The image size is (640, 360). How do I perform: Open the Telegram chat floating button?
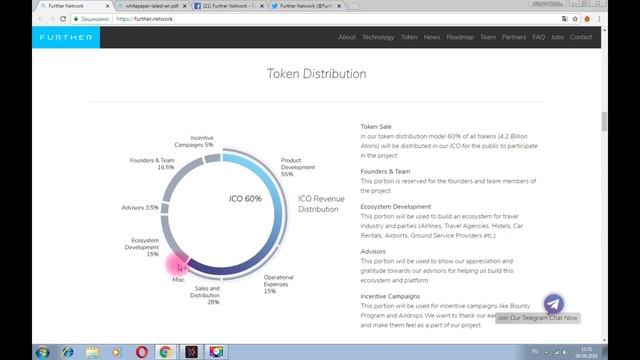tap(553, 304)
